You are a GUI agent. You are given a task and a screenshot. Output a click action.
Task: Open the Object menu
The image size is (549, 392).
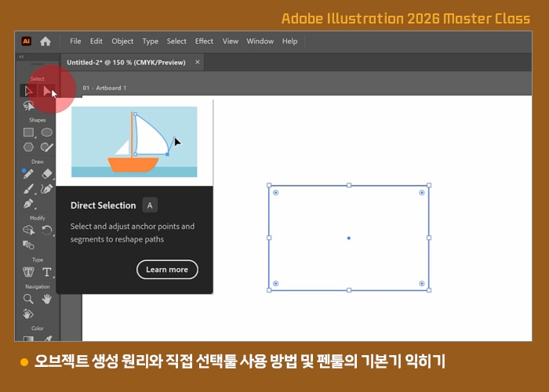point(122,42)
